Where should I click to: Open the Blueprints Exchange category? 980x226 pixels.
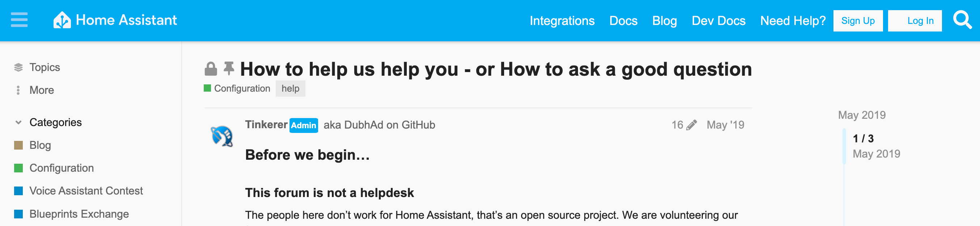[x=79, y=214]
